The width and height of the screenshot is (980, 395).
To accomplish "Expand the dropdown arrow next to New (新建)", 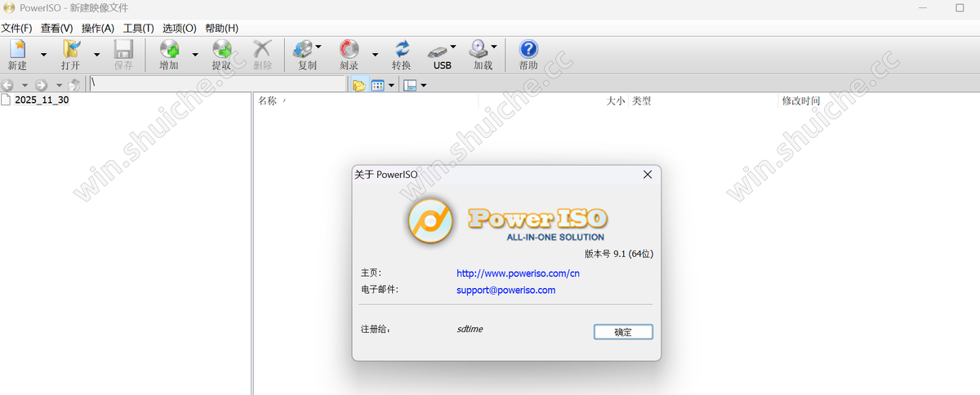I will coord(43,55).
